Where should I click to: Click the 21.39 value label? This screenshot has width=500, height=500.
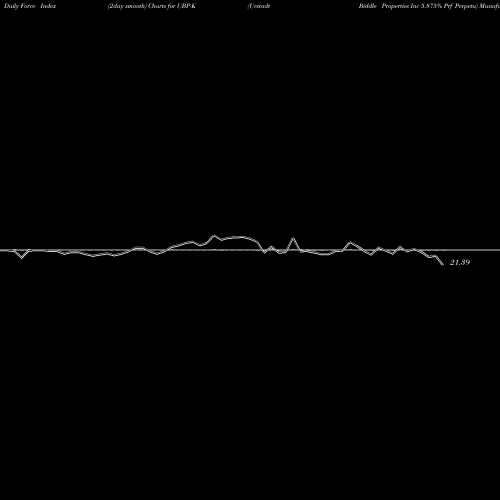click(460, 262)
